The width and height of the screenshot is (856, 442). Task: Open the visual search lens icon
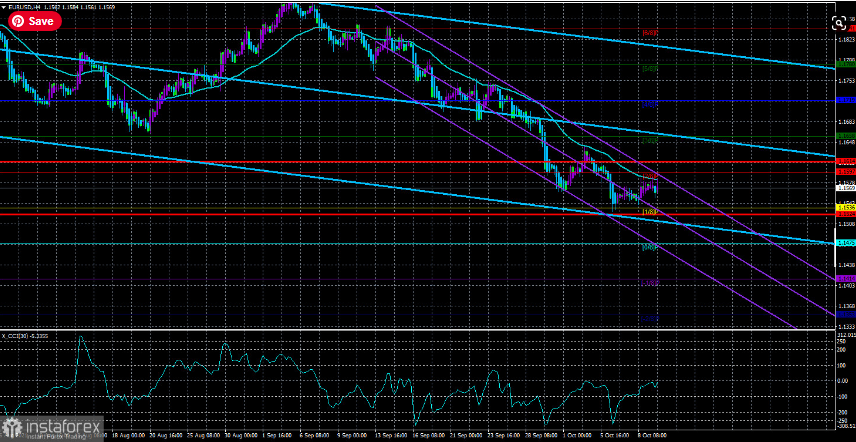(x=838, y=22)
